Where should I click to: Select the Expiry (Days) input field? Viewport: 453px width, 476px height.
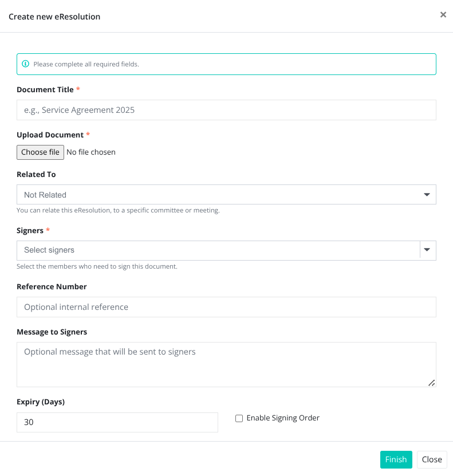click(117, 423)
